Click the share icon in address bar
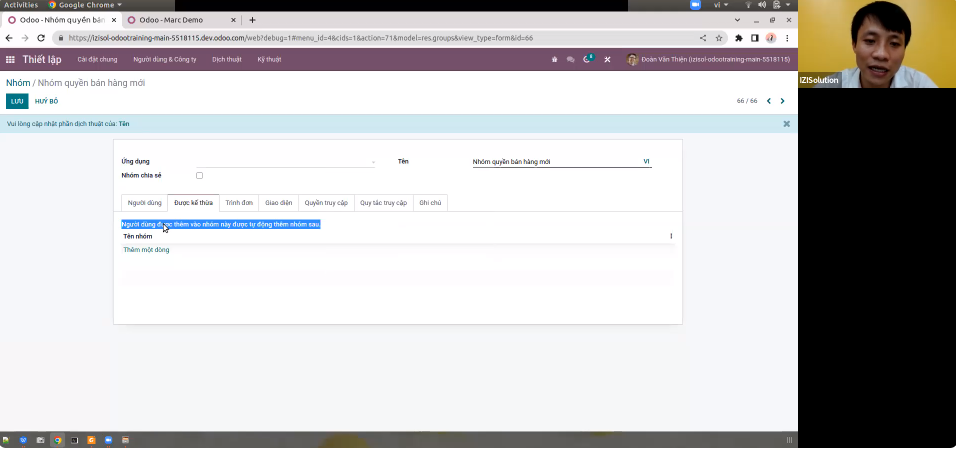This screenshot has width=956, height=449. pyautogui.click(x=703, y=38)
